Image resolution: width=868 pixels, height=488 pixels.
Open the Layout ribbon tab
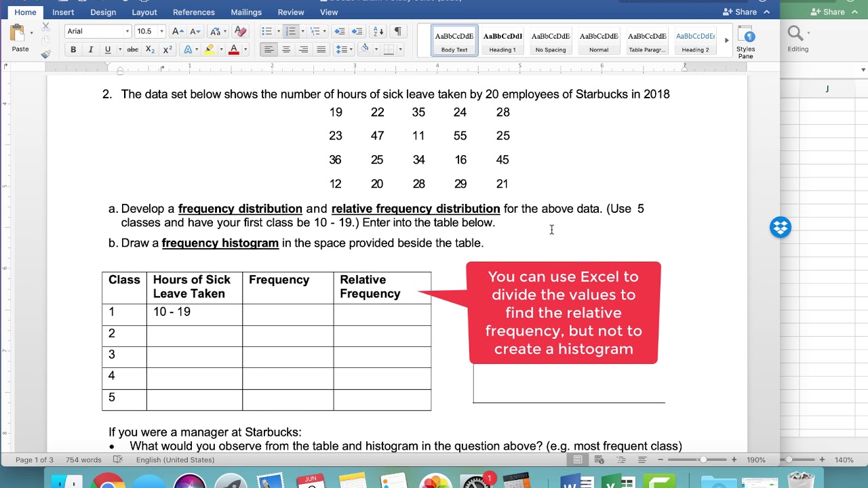point(144,12)
